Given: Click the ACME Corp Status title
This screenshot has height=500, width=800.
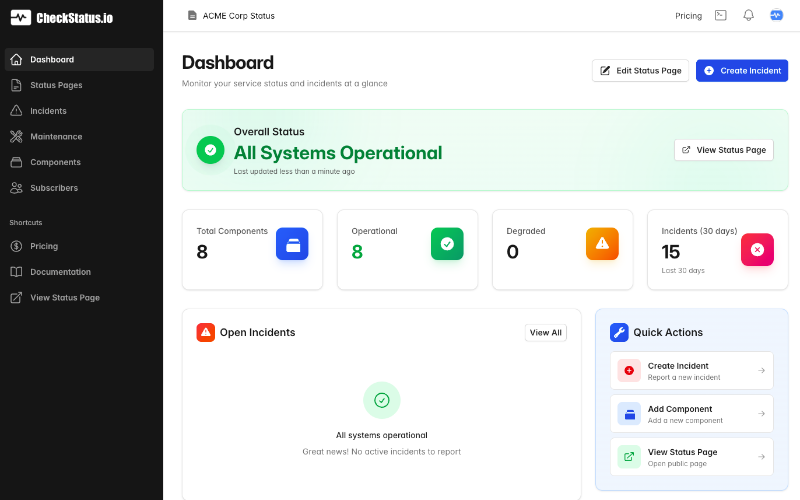Looking at the screenshot, I should coord(238,16).
